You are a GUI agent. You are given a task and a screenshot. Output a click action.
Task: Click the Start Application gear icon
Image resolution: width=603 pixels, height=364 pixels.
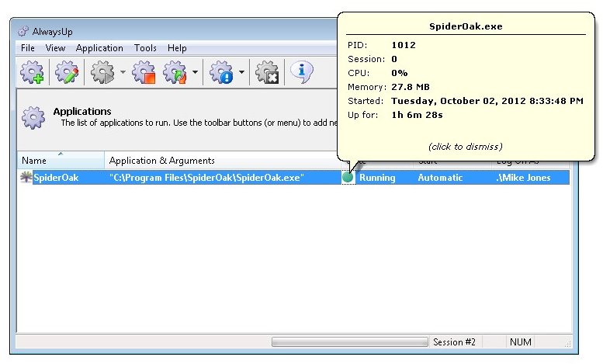[x=102, y=72]
